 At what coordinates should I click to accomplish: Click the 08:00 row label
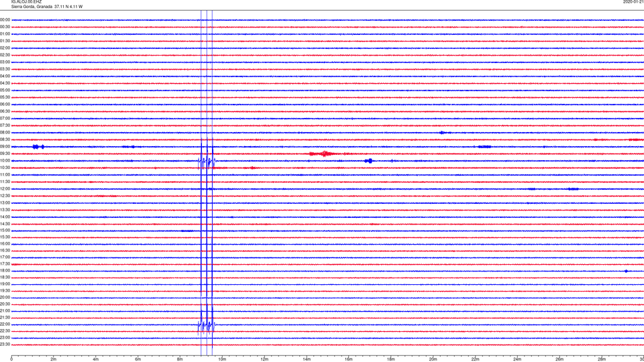coord(5,133)
